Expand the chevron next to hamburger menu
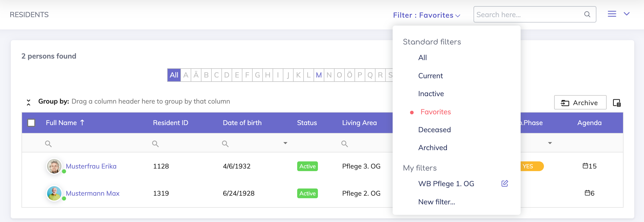Screen dimensions: 644x222 (x=627, y=14)
